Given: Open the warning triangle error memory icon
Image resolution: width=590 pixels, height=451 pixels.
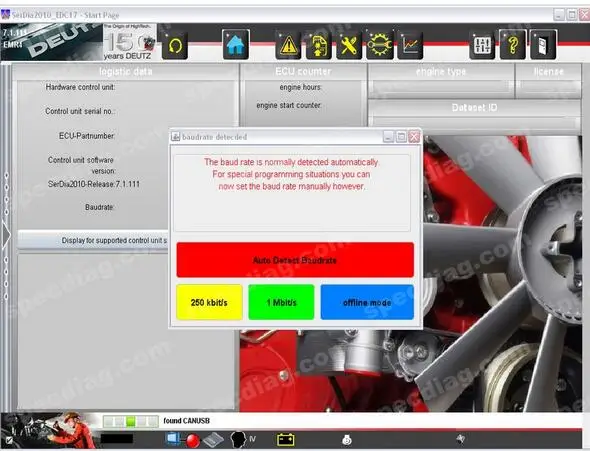Looking at the screenshot, I should 288,45.
